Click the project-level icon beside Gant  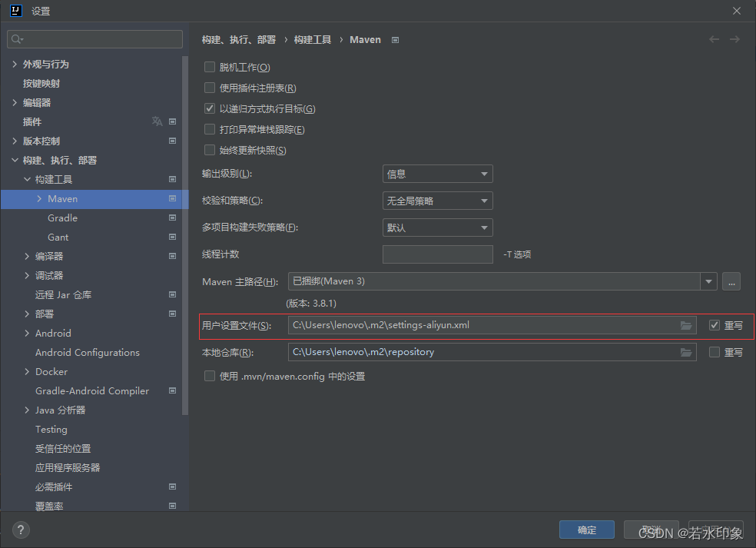[x=172, y=237]
